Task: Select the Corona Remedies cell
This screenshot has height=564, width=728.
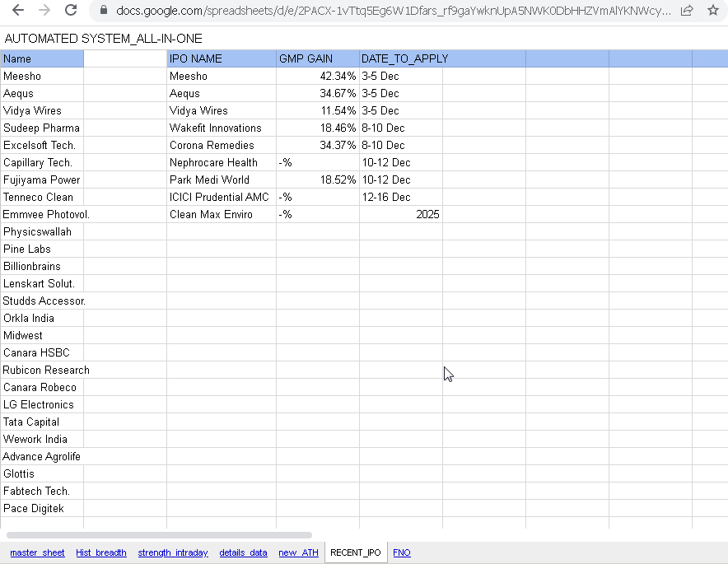Action: point(222,145)
